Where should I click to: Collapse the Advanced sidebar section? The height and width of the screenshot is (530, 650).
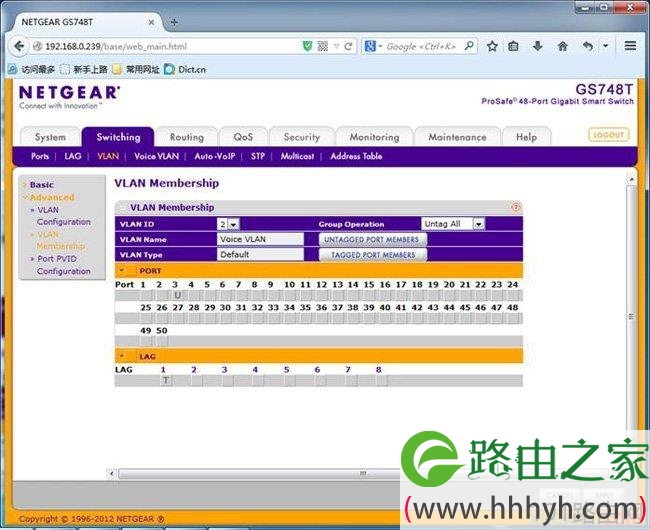pos(52,197)
